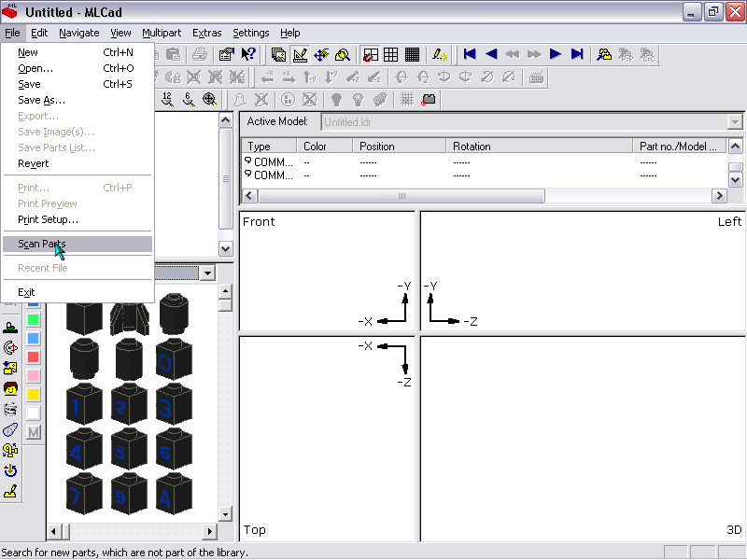This screenshot has height=560, width=747.
Task: Select Scan Parts in File menu
Action: pyautogui.click(x=78, y=244)
